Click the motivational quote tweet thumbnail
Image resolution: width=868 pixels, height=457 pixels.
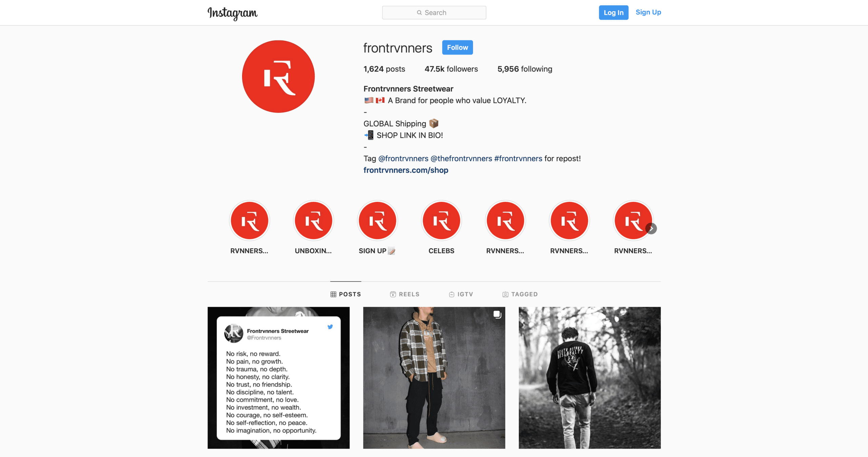278,378
